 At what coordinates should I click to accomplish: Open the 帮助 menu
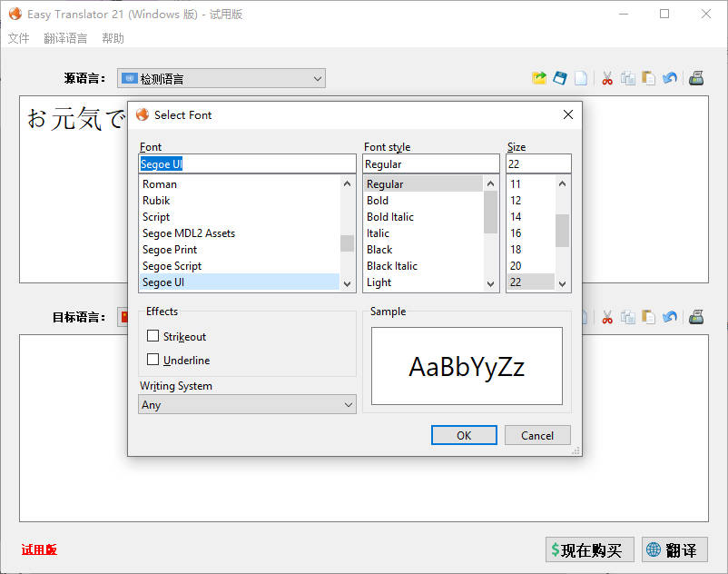pos(113,38)
